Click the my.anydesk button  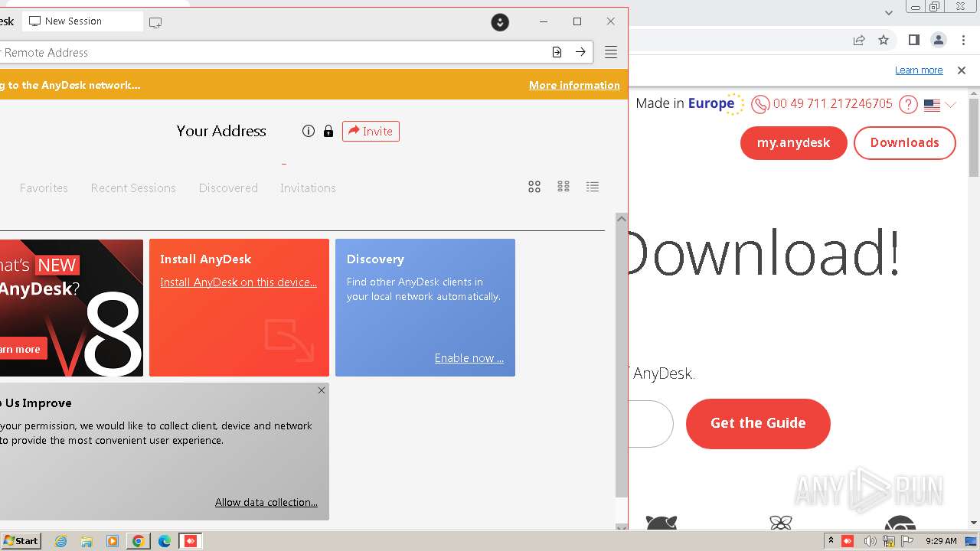pyautogui.click(x=793, y=143)
